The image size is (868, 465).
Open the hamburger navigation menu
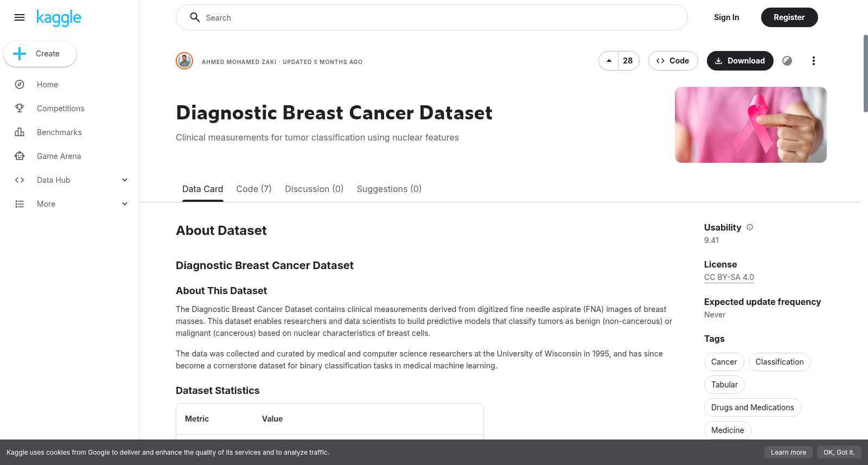(x=20, y=17)
